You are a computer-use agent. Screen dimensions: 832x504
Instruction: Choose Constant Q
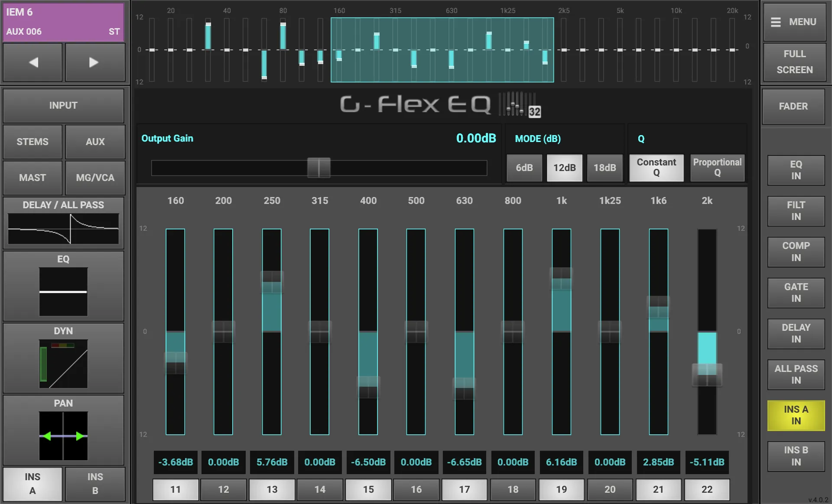tap(656, 168)
